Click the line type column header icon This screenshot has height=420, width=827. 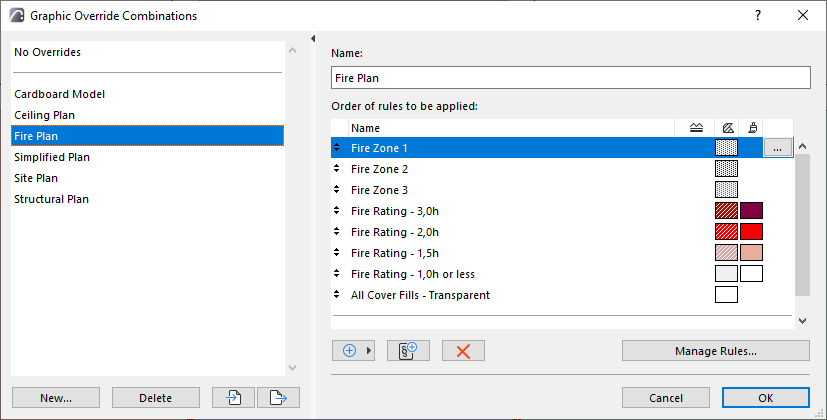697,128
